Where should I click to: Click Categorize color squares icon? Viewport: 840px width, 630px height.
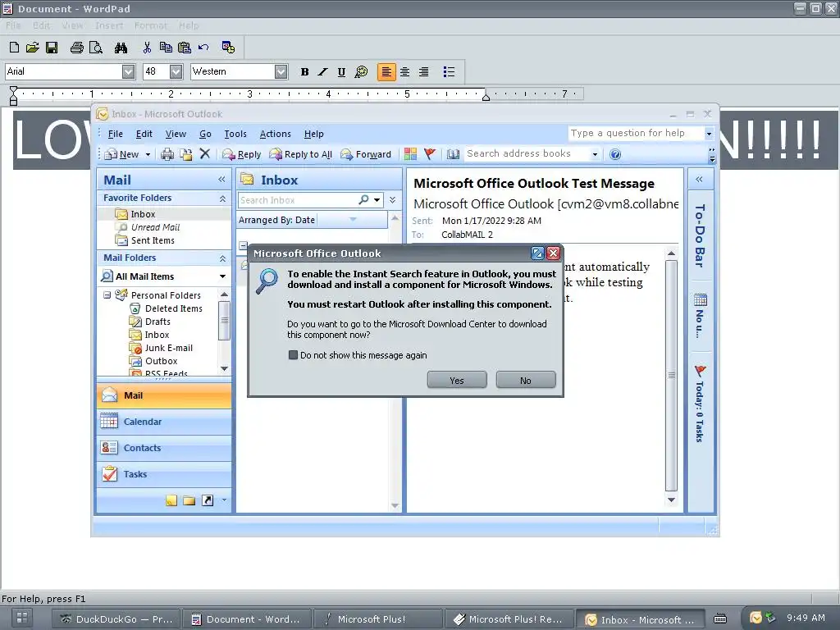pyautogui.click(x=410, y=154)
